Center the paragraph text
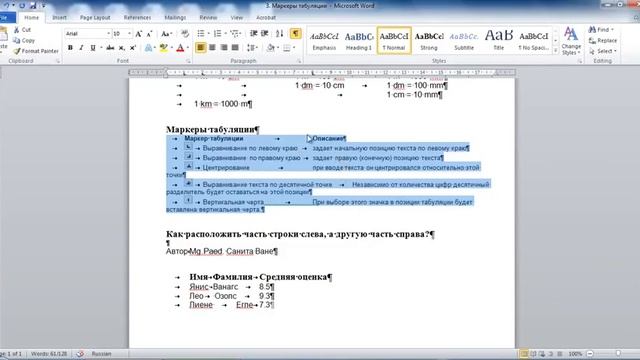The image size is (640, 360). (212, 48)
